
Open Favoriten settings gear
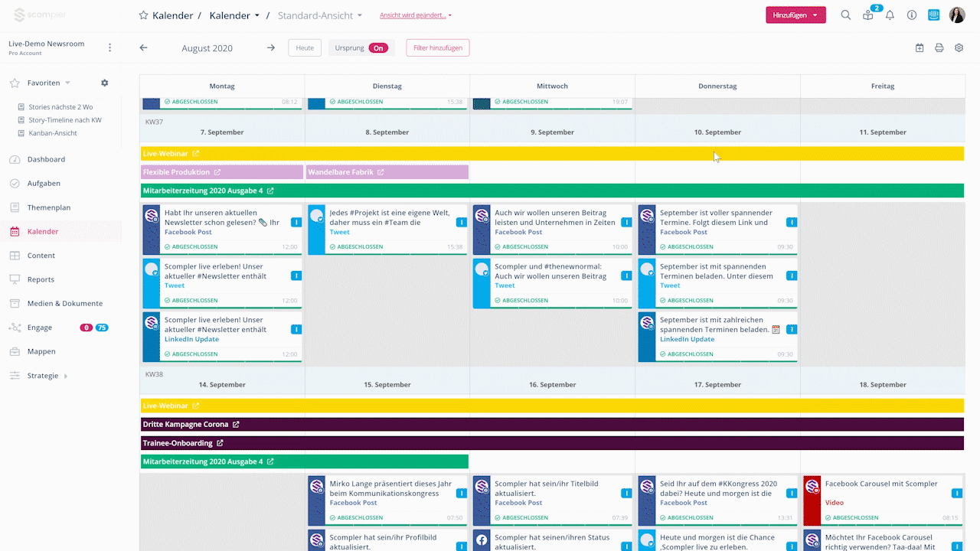point(105,83)
